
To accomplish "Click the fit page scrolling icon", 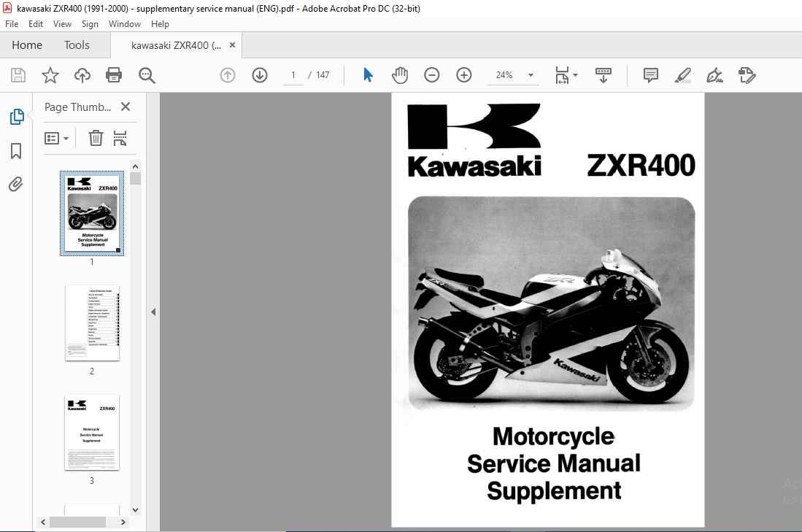I will [x=562, y=75].
